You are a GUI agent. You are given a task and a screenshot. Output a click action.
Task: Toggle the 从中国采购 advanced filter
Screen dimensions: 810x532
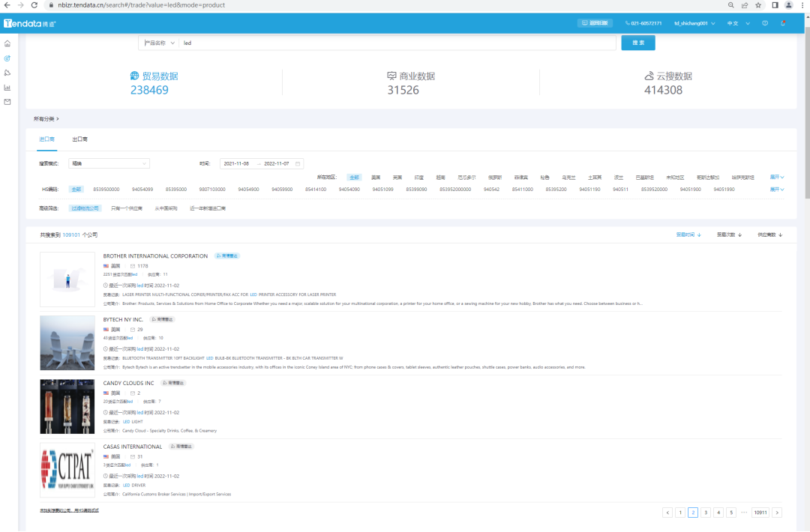pos(166,208)
